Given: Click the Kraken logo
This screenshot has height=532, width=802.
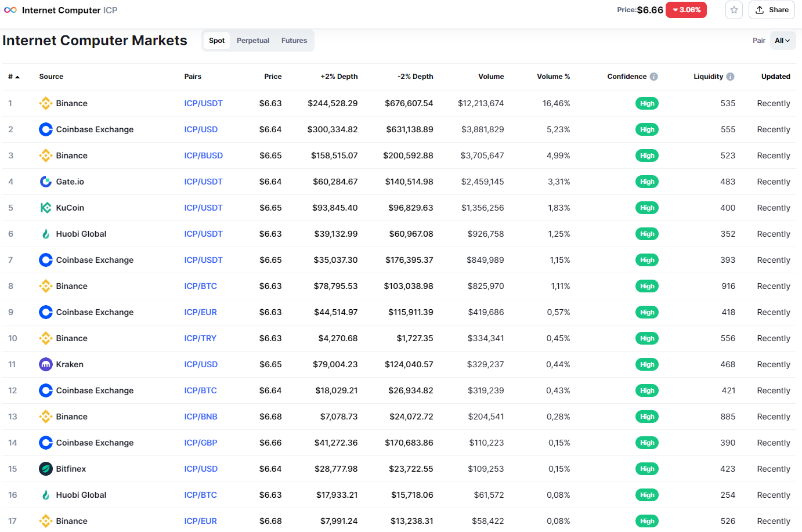Looking at the screenshot, I should pyautogui.click(x=46, y=364).
